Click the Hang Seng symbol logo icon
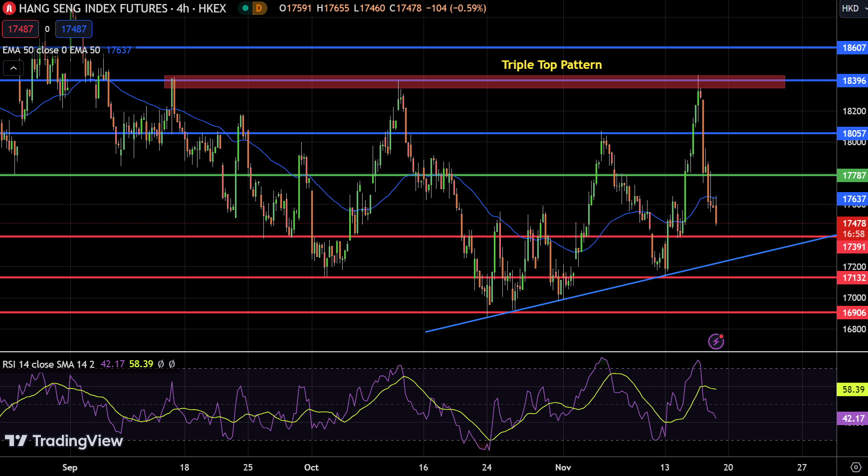Image resolution: width=868 pixels, height=476 pixels. pos(9,8)
